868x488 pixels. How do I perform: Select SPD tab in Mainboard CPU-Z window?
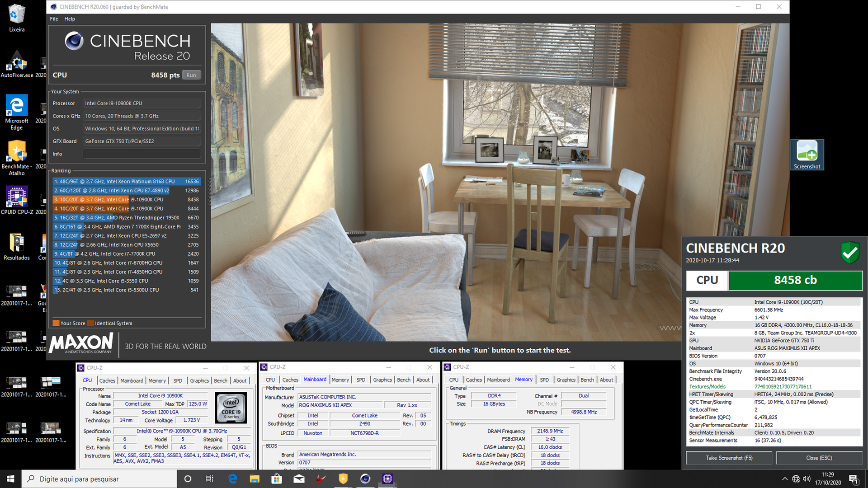(x=361, y=380)
